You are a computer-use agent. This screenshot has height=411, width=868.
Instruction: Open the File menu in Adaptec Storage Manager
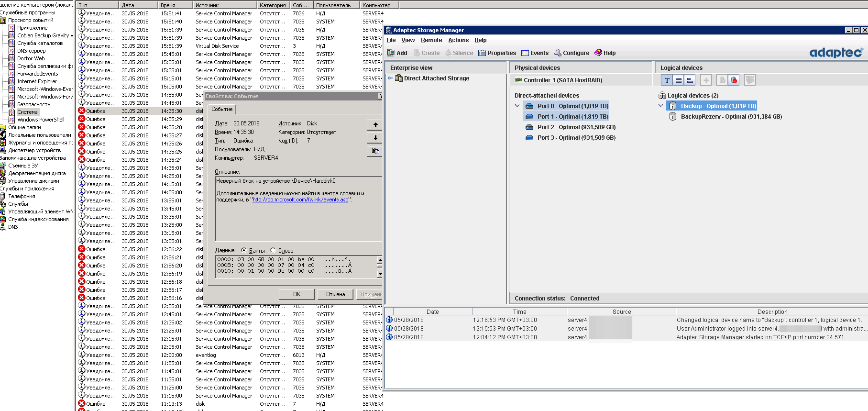coord(391,40)
